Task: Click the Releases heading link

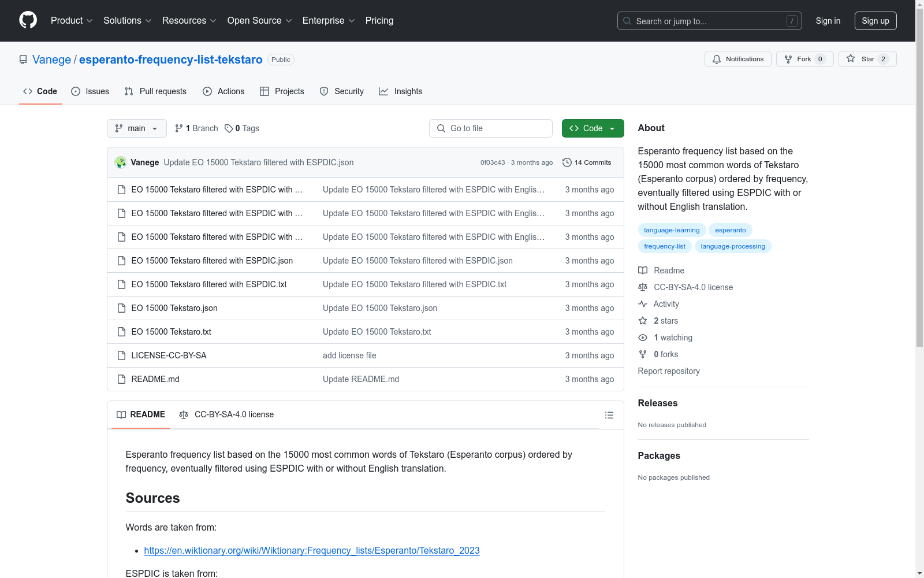Action: point(658,403)
